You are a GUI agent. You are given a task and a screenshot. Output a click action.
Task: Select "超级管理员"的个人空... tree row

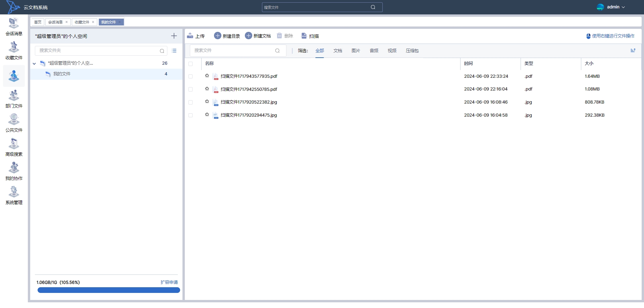106,63
